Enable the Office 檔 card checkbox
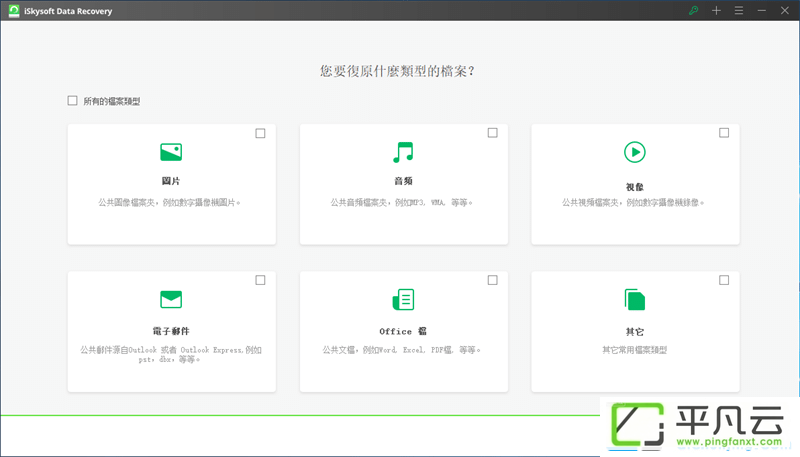800x457 pixels. [492, 280]
